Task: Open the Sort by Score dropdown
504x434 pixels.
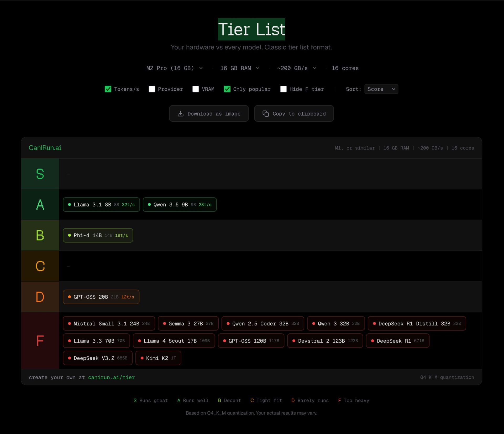Action: click(381, 89)
